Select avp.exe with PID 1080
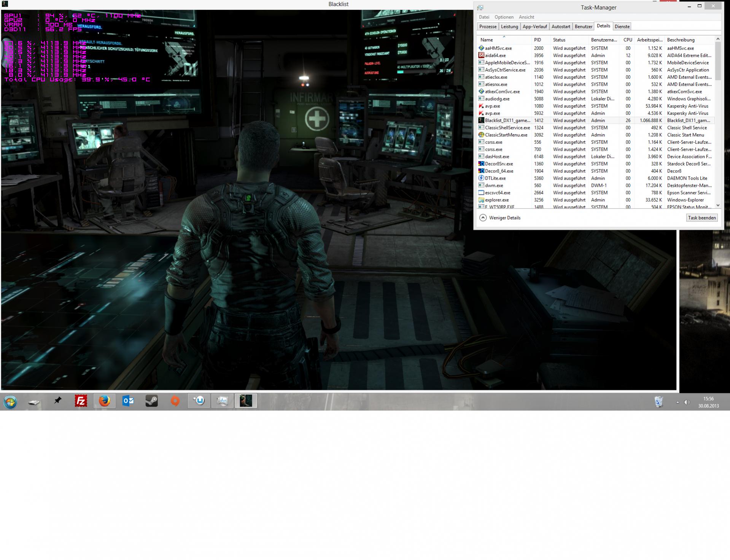 pos(596,106)
